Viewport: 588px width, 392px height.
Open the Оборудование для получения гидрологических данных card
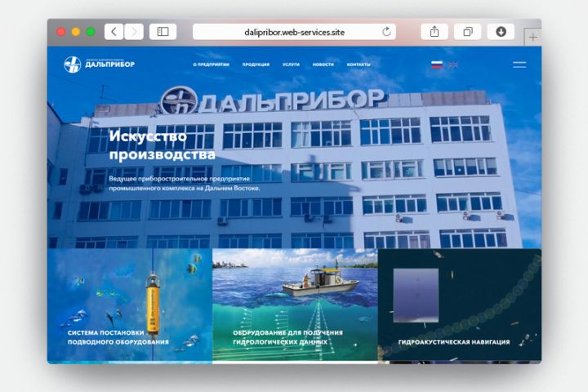295,305
